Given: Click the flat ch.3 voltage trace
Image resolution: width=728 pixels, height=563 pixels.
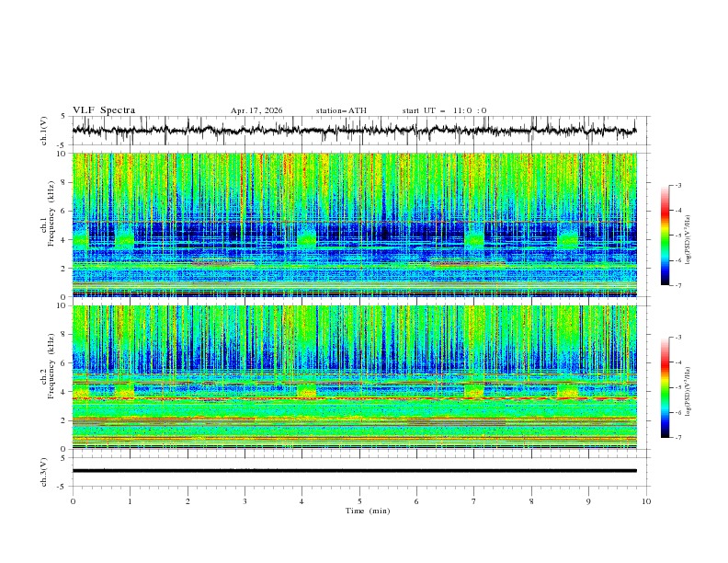Looking at the screenshot, I should 354,471.
